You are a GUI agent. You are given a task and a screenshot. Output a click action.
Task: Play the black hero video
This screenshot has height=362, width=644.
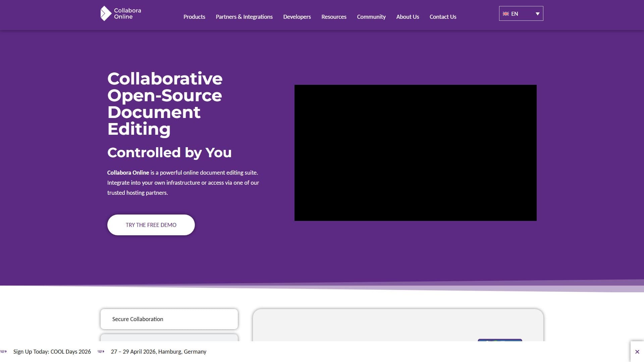point(416,153)
